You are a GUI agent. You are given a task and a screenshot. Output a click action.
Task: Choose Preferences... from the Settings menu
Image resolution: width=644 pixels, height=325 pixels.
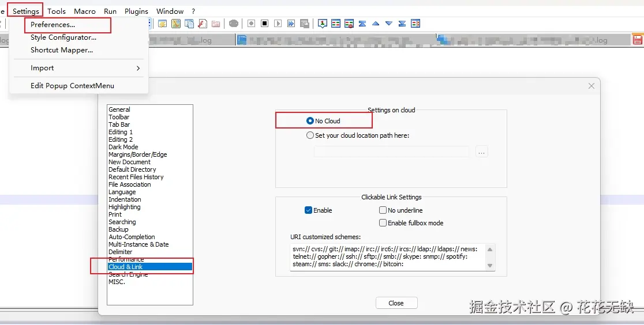53,25
